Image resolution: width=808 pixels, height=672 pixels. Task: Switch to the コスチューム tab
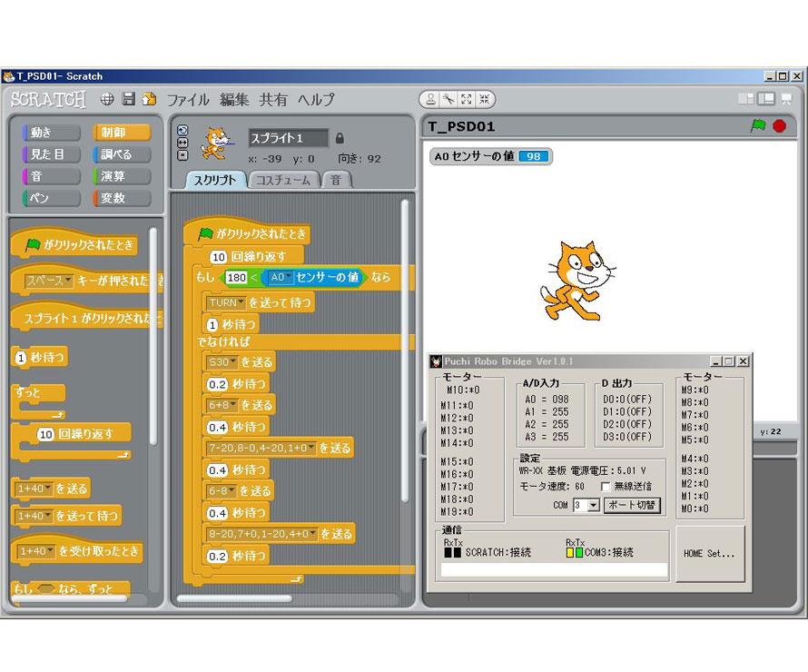click(x=283, y=180)
